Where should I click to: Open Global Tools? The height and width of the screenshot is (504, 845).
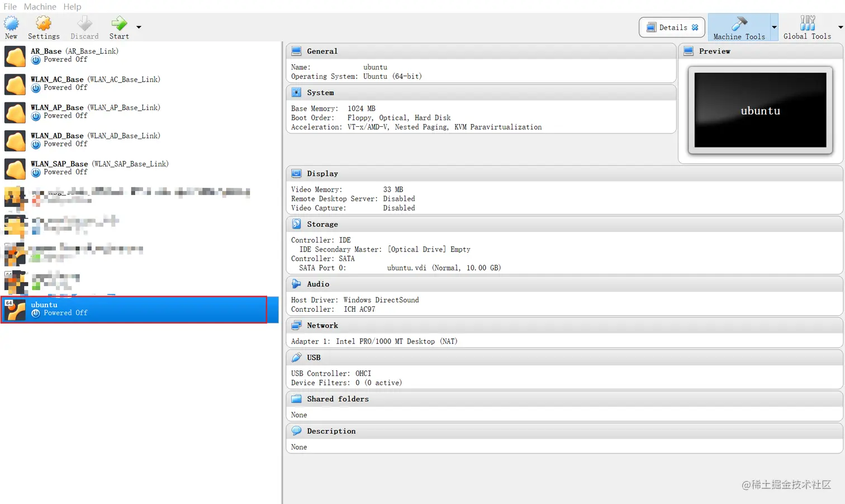(807, 27)
